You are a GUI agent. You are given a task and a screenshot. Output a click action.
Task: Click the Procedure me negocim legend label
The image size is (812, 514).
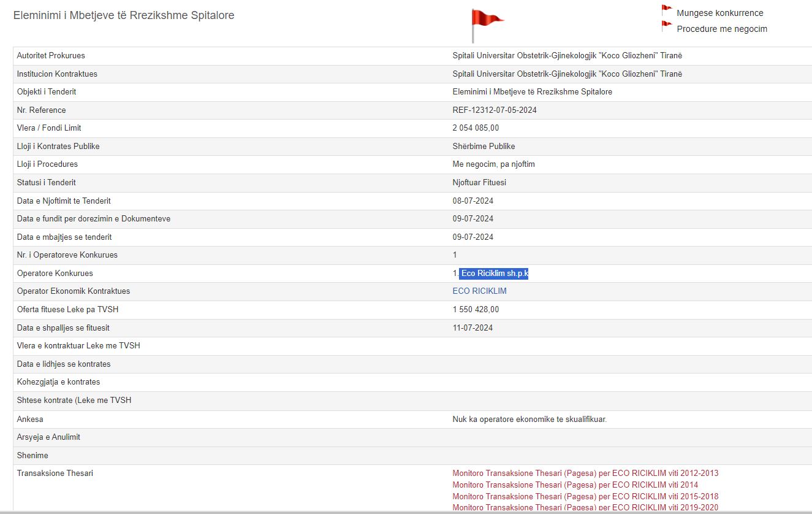[721, 29]
